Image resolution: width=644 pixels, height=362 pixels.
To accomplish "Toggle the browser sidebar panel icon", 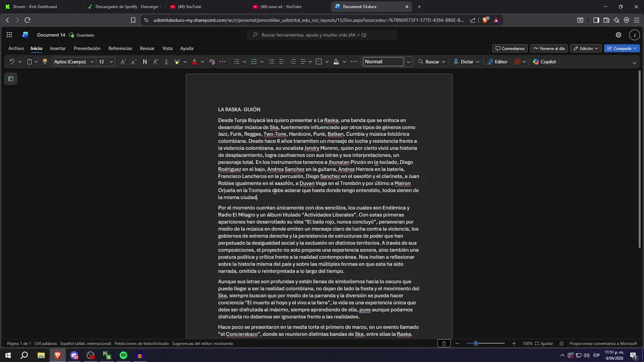I will pyautogui.click(x=596, y=20).
